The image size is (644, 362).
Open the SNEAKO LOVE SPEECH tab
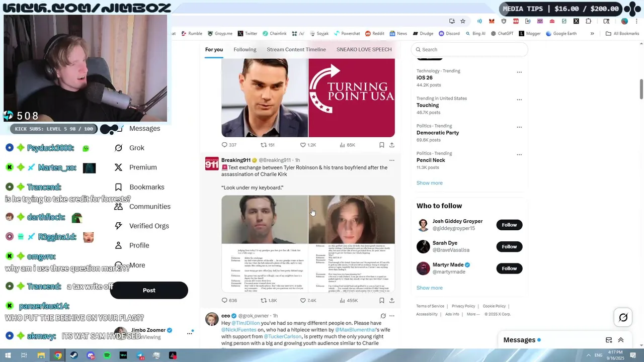point(364,49)
